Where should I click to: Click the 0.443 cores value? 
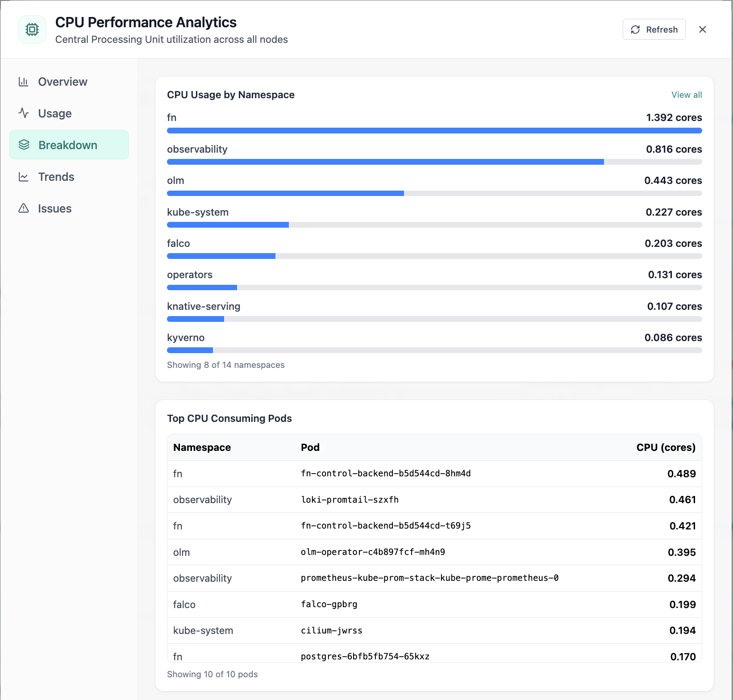coord(673,180)
